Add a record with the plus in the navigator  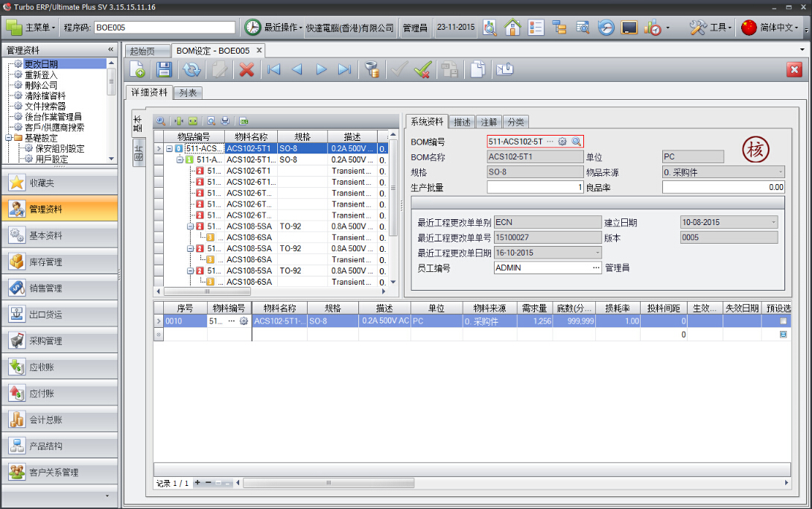click(x=197, y=483)
